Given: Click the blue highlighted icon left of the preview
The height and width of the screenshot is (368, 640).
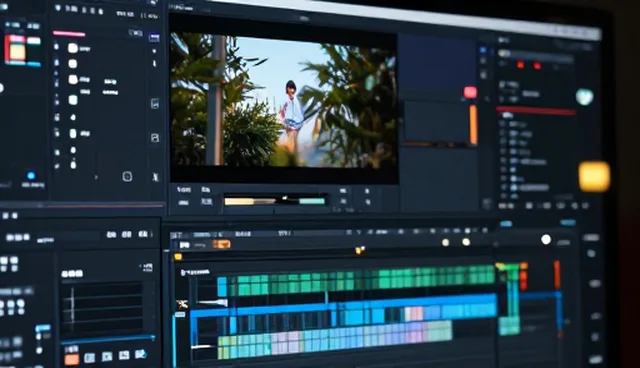Looking at the screenshot, I should click(x=154, y=38).
